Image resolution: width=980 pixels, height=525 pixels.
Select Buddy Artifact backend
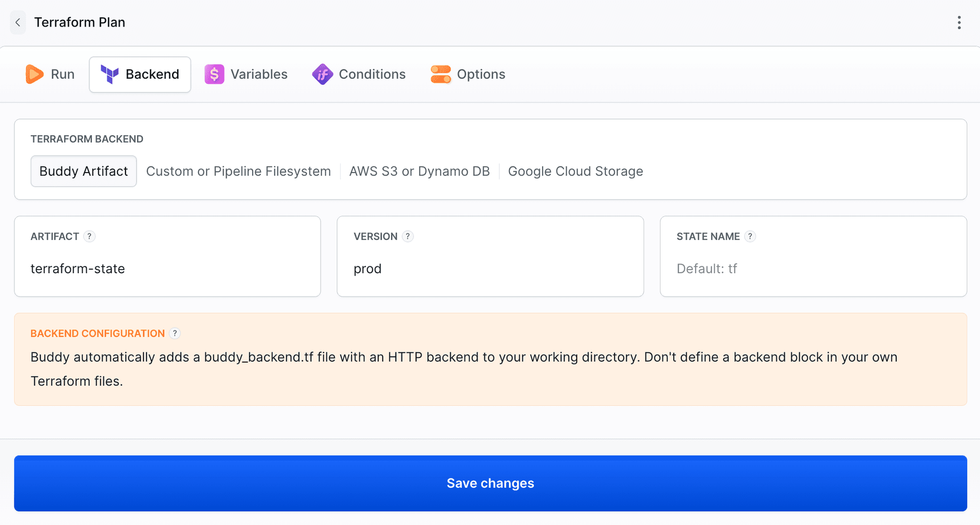(x=84, y=171)
